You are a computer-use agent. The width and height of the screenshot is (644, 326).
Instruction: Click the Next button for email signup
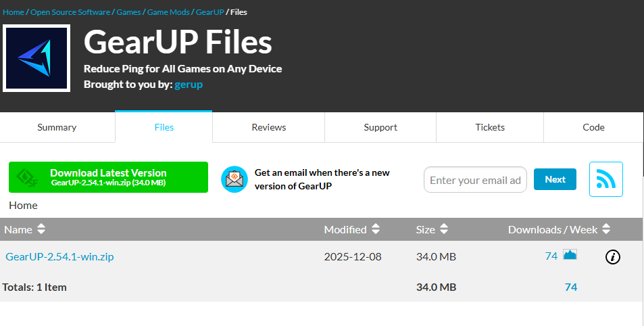click(555, 179)
